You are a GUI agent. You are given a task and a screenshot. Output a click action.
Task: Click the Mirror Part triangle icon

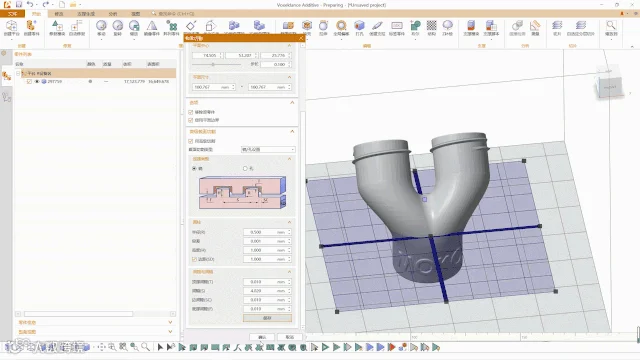pos(152,26)
